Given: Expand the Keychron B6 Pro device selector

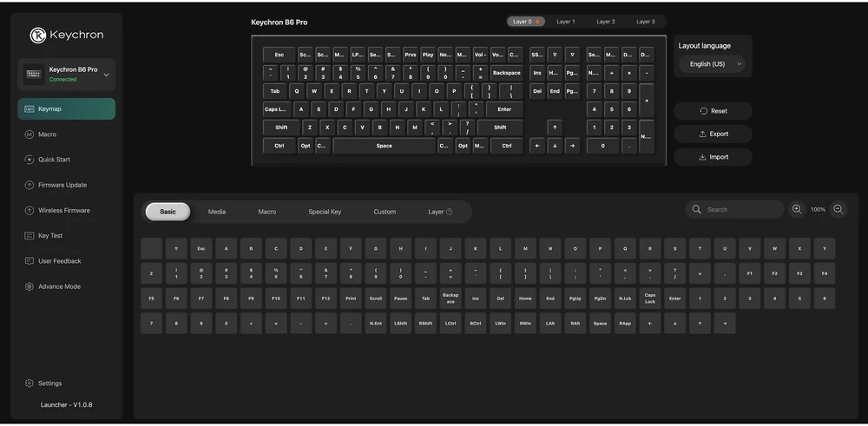Looking at the screenshot, I should [x=67, y=74].
